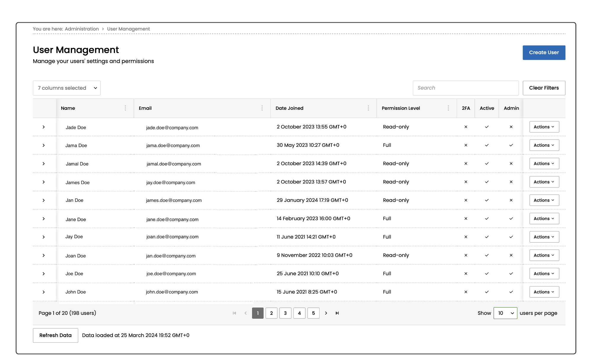Focus the Search input field
592x364 pixels.
(466, 88)
